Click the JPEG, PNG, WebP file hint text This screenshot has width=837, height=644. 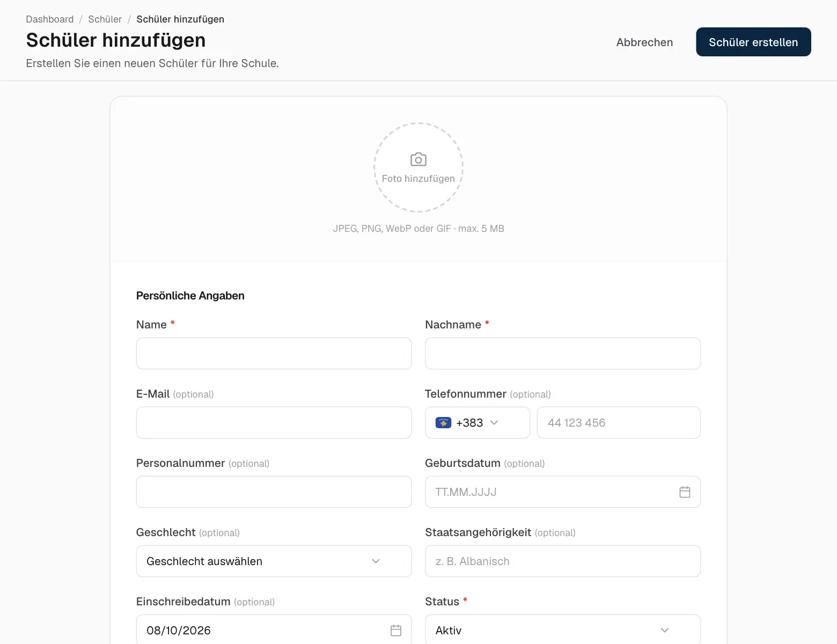pyautogui.click(x=418, y=229)
